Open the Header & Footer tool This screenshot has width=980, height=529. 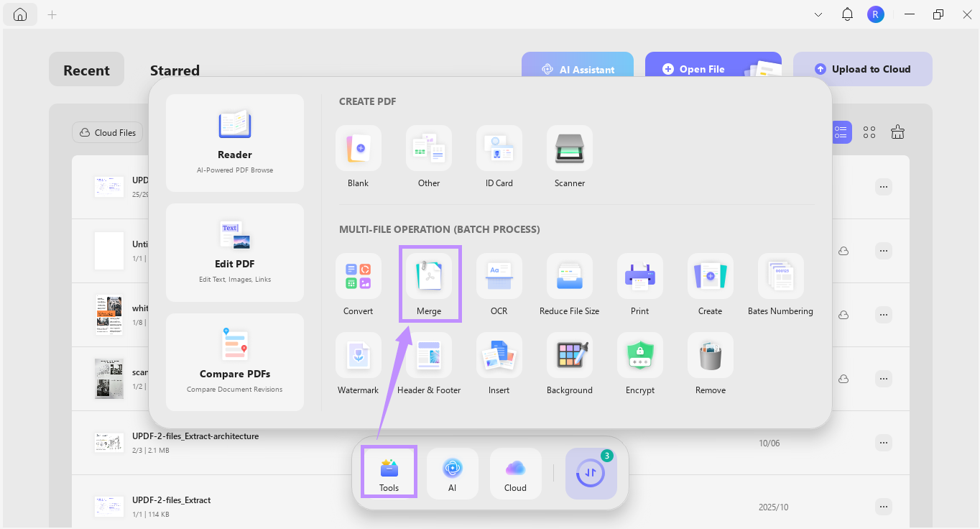429,363
